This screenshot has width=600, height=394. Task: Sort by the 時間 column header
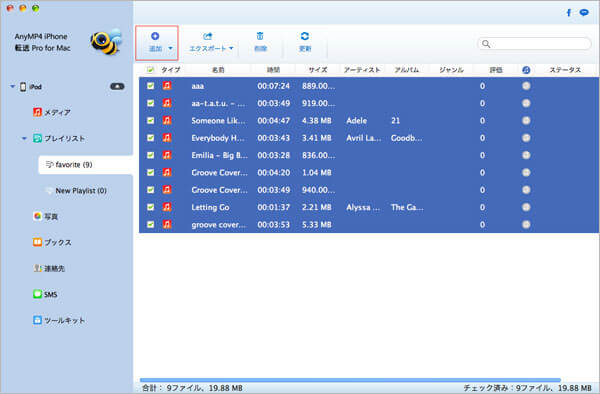point(273,70)
